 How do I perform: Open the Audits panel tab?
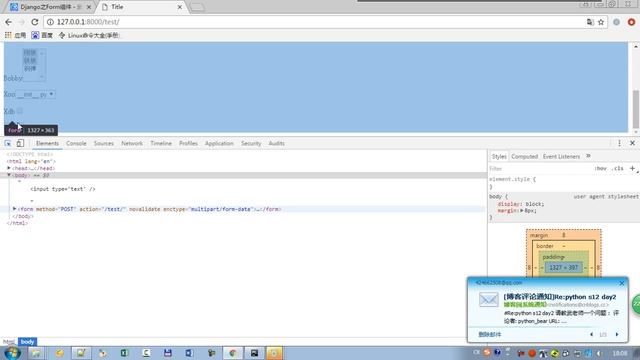click(x=276, y=143)
